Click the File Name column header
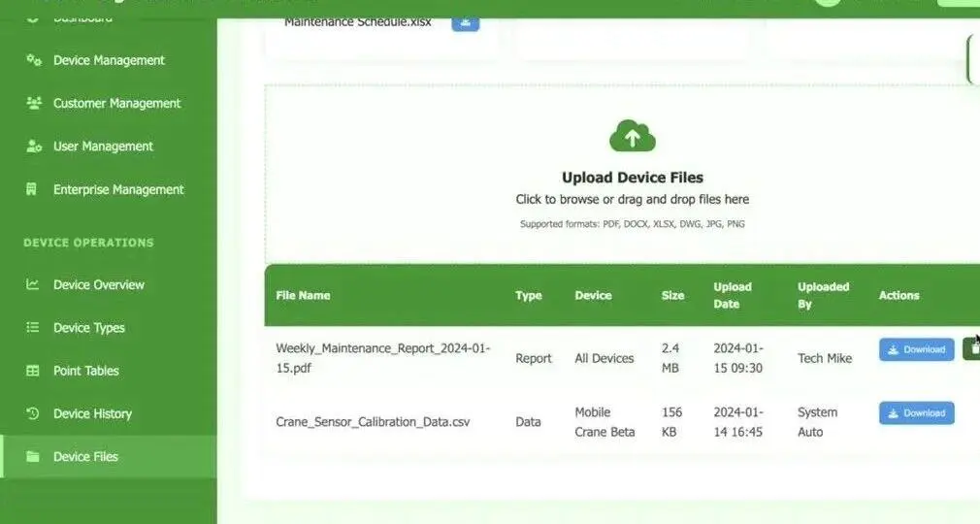 point(303,295)
